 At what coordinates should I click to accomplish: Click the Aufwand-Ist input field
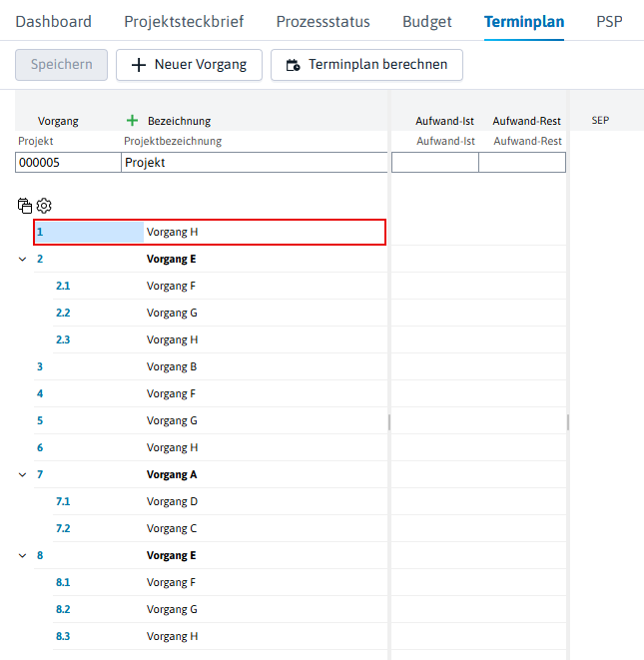tap(434, 163)
